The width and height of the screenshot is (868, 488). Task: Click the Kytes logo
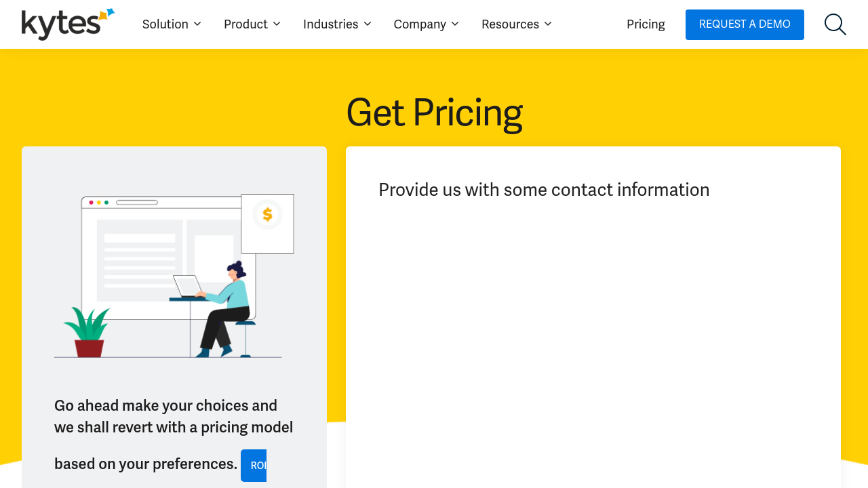[68, 24]
